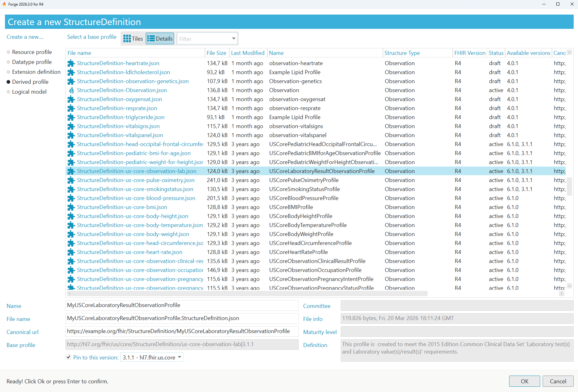The image size is (578, 392).
Task: Select the Derived profile option
Action: tap(28, 82)
